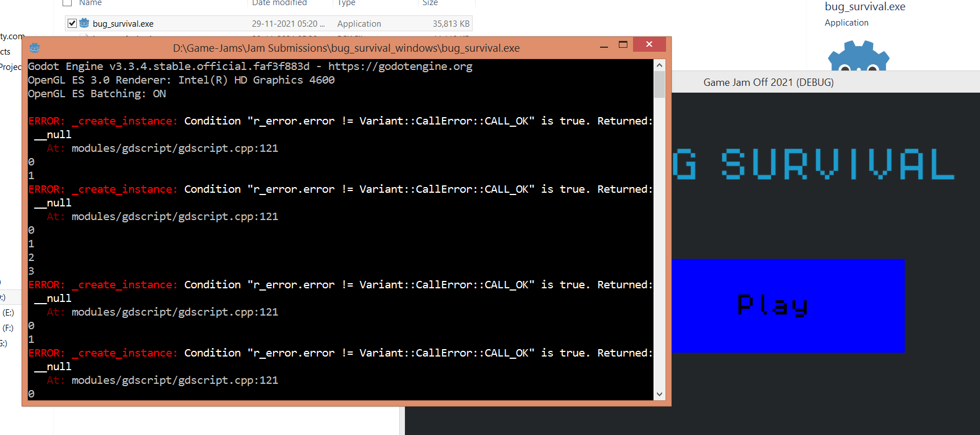
Task: Click the OpenGL ES Batching: ON line
Action: [97, 94]
